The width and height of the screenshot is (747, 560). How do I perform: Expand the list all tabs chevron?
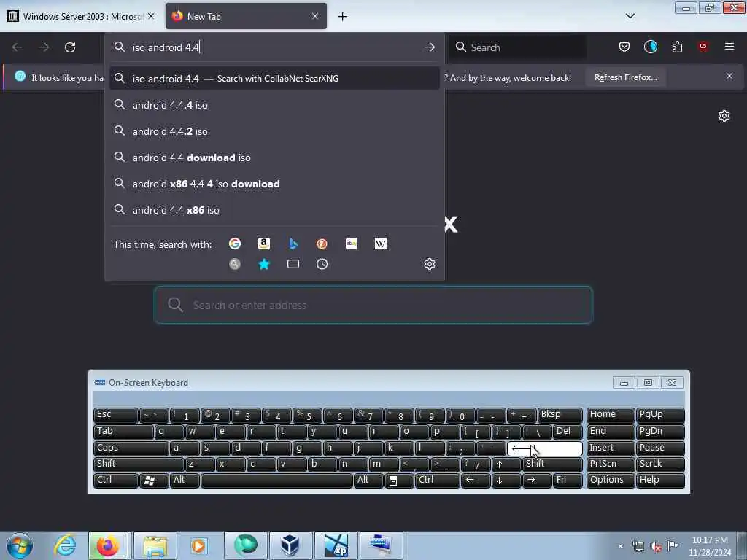click(630, 16)
